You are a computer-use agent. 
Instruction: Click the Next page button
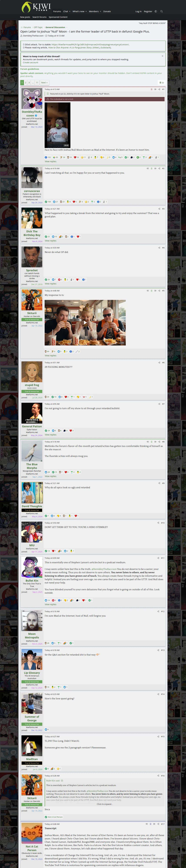tap(44, 83)
